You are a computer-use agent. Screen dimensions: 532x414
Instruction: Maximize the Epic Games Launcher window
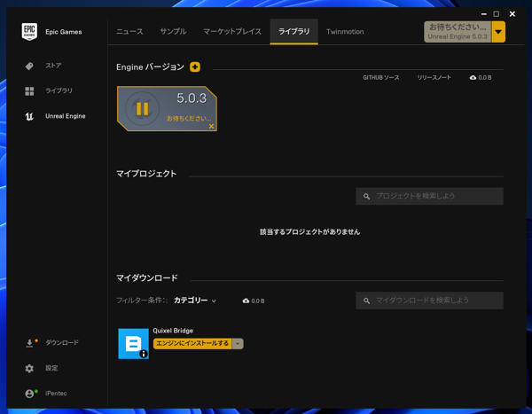[496, 14]
